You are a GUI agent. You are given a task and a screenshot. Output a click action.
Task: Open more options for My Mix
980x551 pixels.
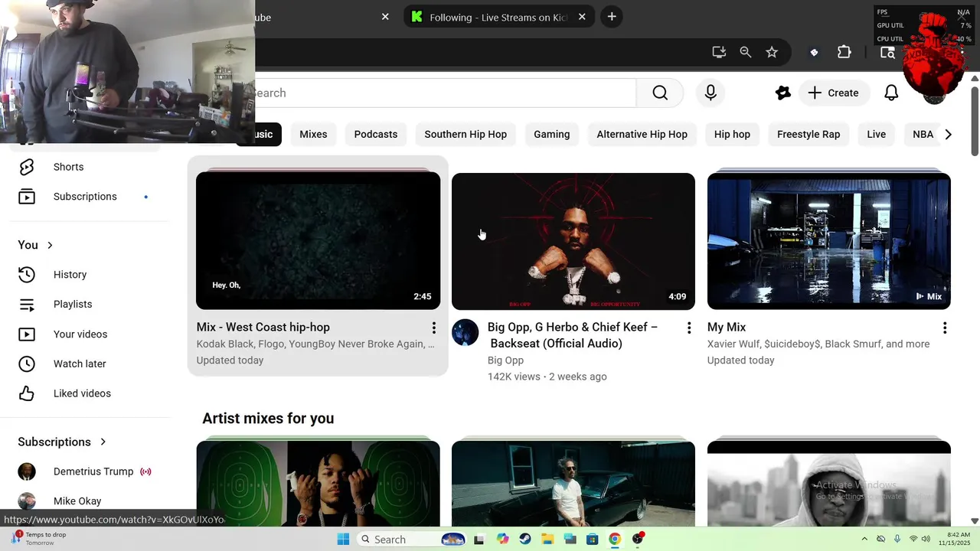(945, 328)
